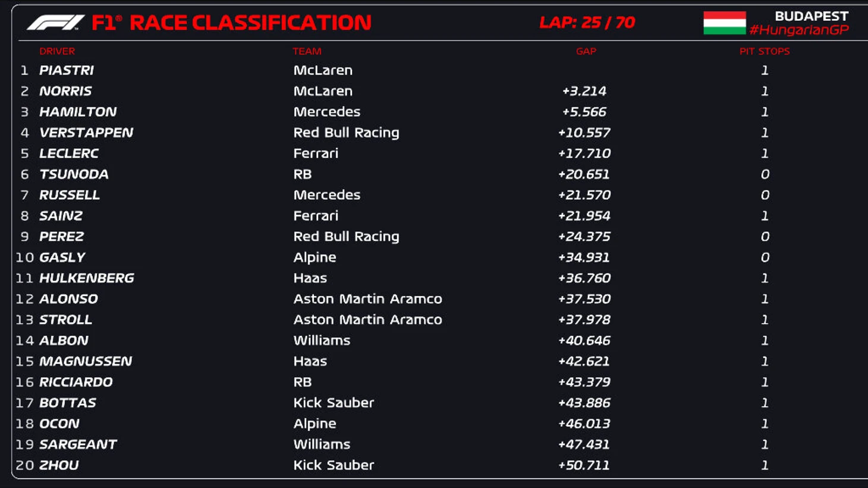Click the DRIVER column header
This screenshot has height=488, width=868.
(x=57, y=51)
